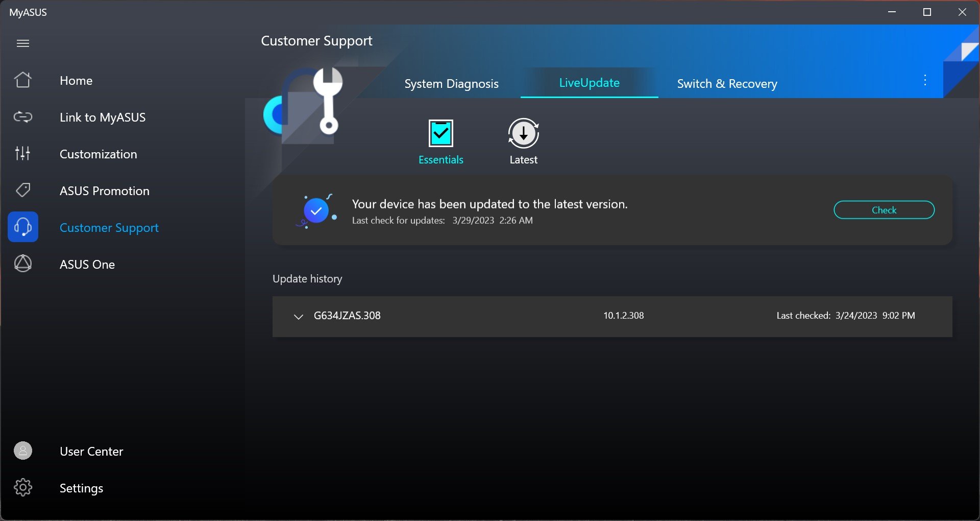Image resolution: width=980 pixels, height=521 pixels.
Task: Click the Link to MyASUS link icon
Action: point(23,117)
